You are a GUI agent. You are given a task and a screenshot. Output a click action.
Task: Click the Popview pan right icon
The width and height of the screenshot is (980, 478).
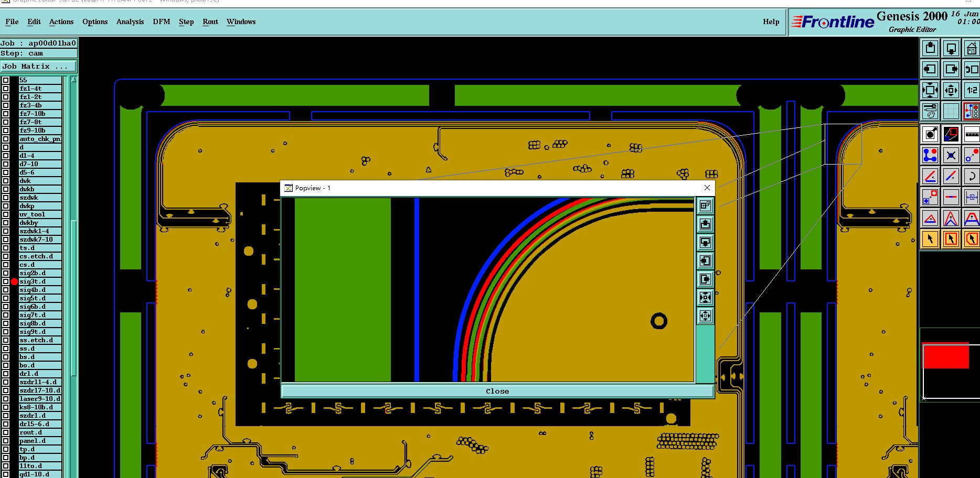[706, 279]
